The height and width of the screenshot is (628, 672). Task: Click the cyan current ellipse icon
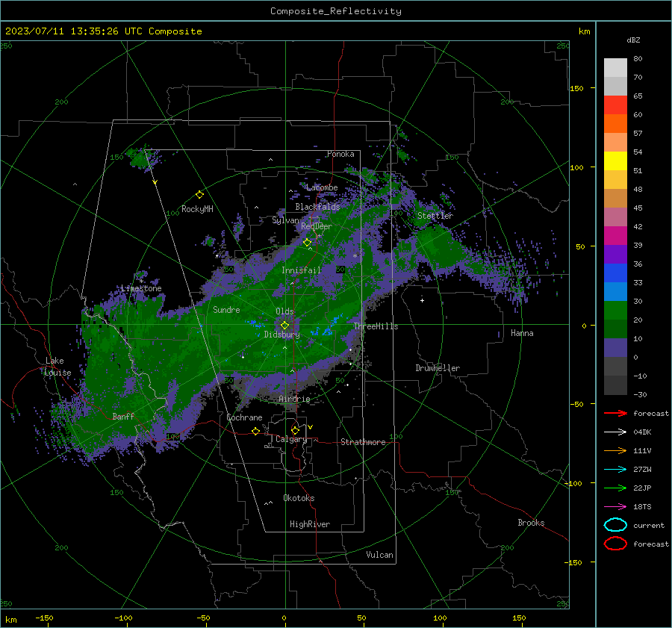[x=615, y=525]
